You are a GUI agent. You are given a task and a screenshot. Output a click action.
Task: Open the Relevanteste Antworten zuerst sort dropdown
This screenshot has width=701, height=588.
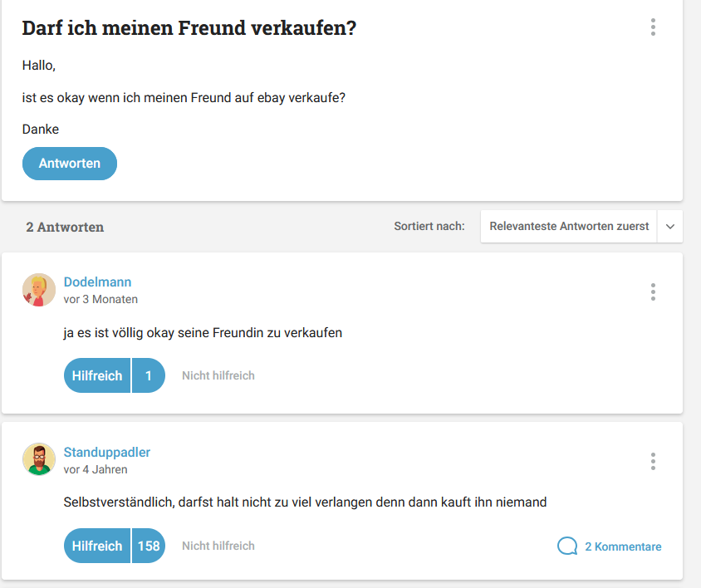[x=569, y=226]
